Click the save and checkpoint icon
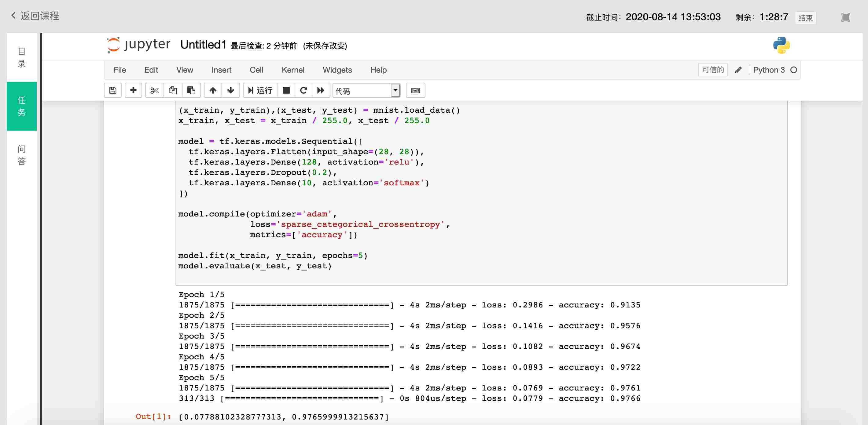This screenshot has height=425, width=868. coord(113,90)
